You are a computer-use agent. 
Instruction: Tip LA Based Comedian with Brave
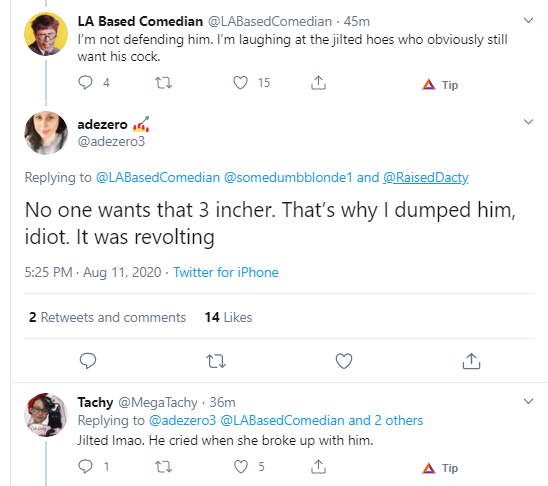440,85
